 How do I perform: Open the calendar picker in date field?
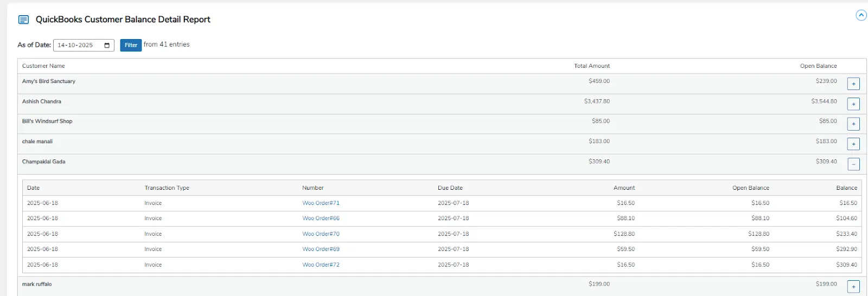click(107, 45)
